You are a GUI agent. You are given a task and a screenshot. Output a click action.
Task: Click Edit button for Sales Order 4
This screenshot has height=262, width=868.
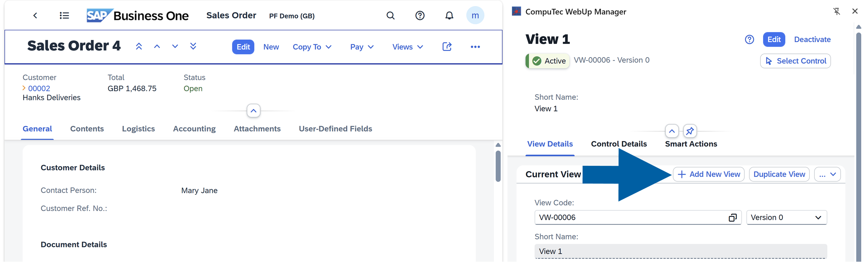point(243,47)
